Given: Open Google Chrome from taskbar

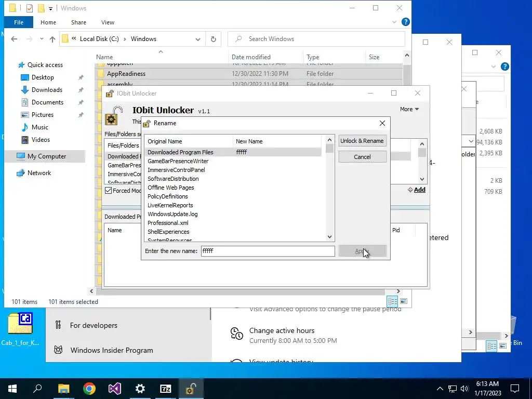Looking at the screenshot, I should [89, 389].
